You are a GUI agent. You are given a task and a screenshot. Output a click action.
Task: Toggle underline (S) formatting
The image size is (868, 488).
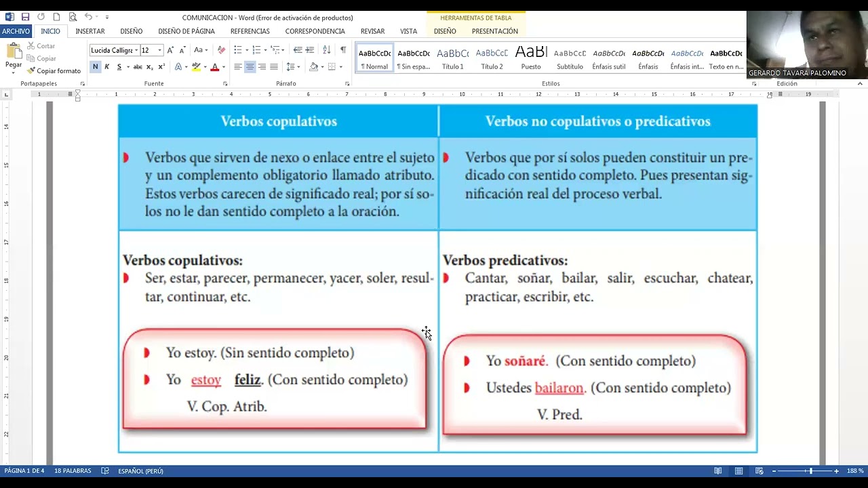click(x=119, y=67)
